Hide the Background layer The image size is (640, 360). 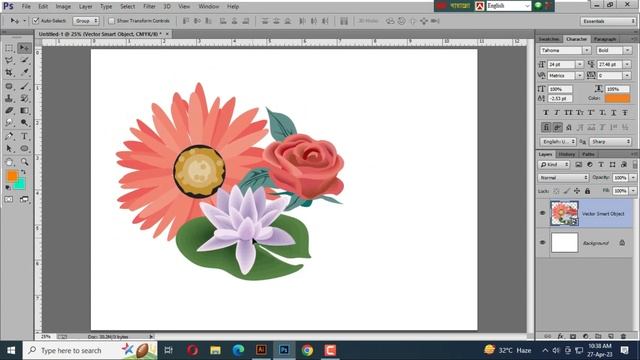coord(542,242)
